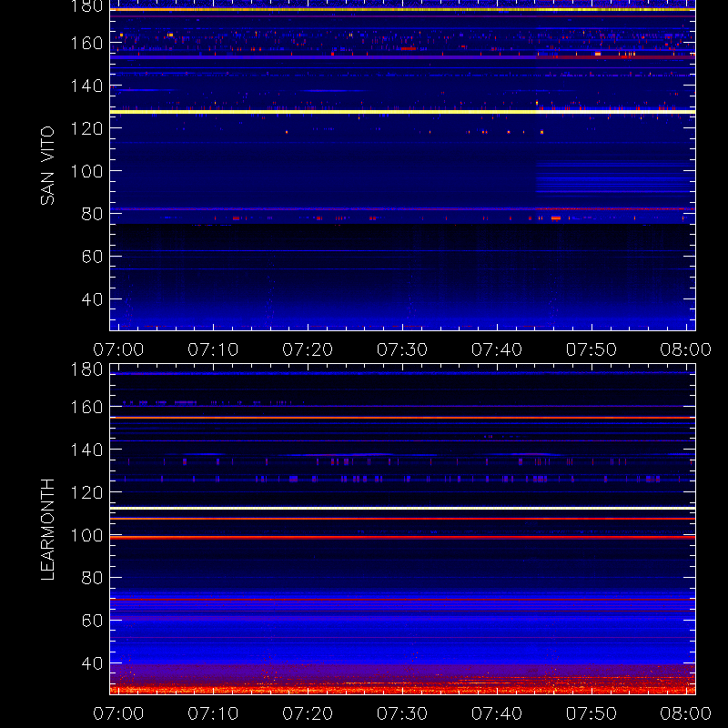Click 07:30 time label under SAN VITO plot
This screenshot has height=728, width=728.
click(402, 349)
